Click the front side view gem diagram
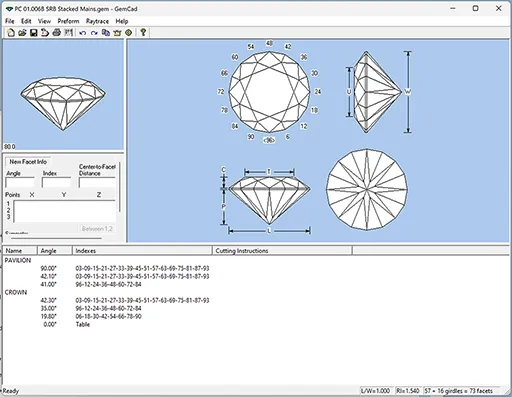 point(269,200)
